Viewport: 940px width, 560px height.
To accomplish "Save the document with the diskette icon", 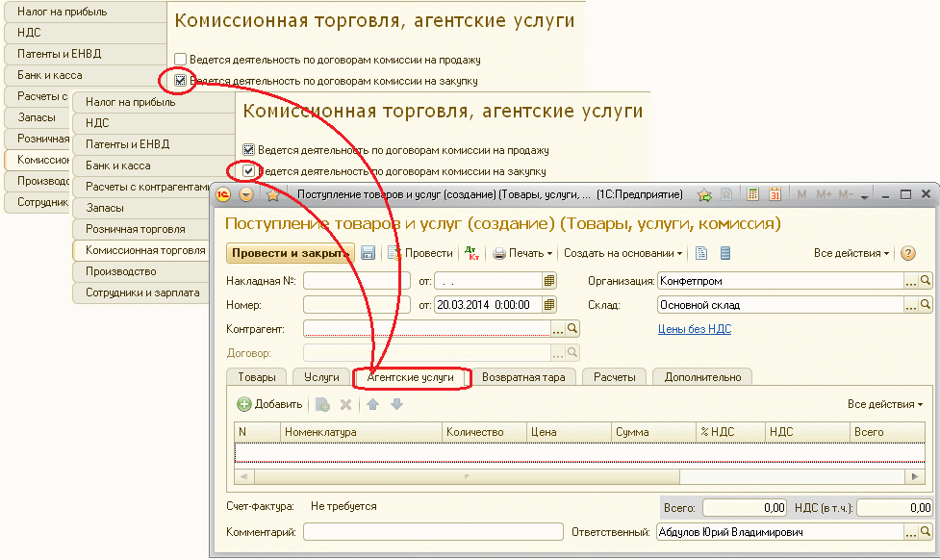I will [x=368, y=253].
